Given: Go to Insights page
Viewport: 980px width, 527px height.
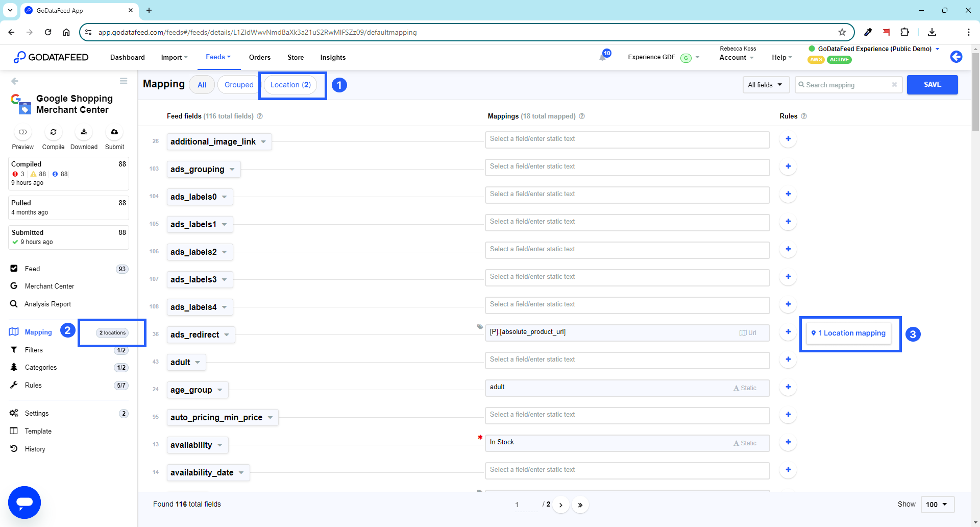Looking at the screenshot, I should tap(333, 58).
